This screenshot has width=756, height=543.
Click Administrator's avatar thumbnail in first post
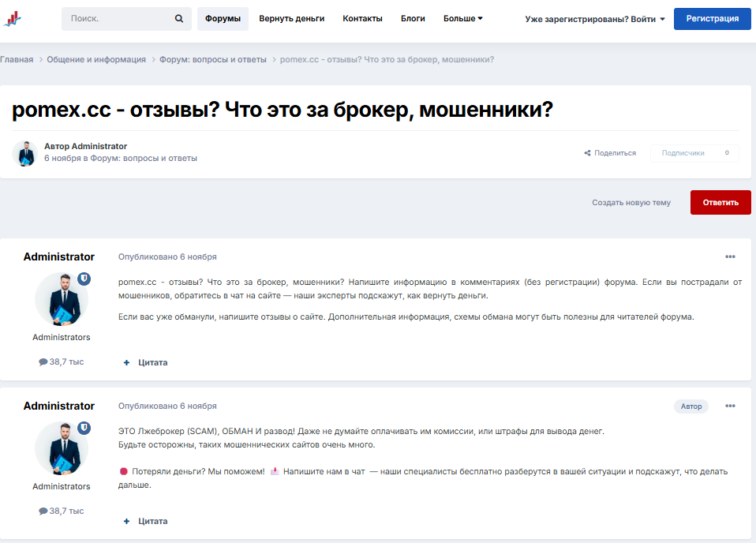62,299
